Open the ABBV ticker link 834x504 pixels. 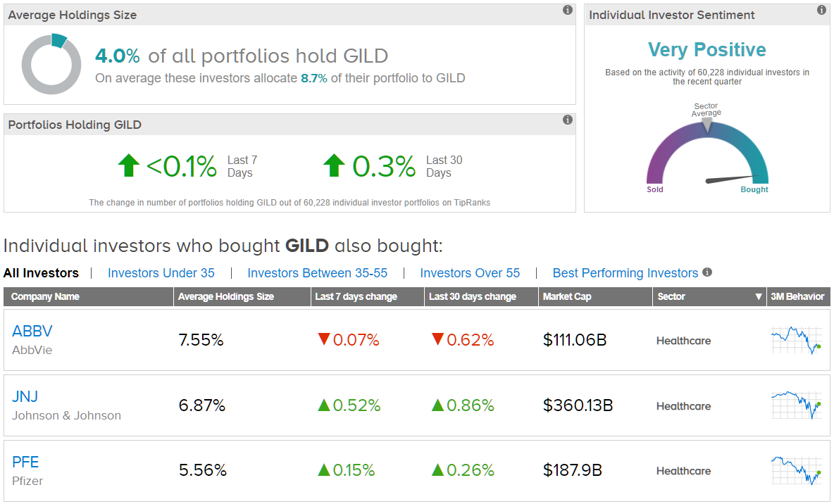tap(32, 331)
